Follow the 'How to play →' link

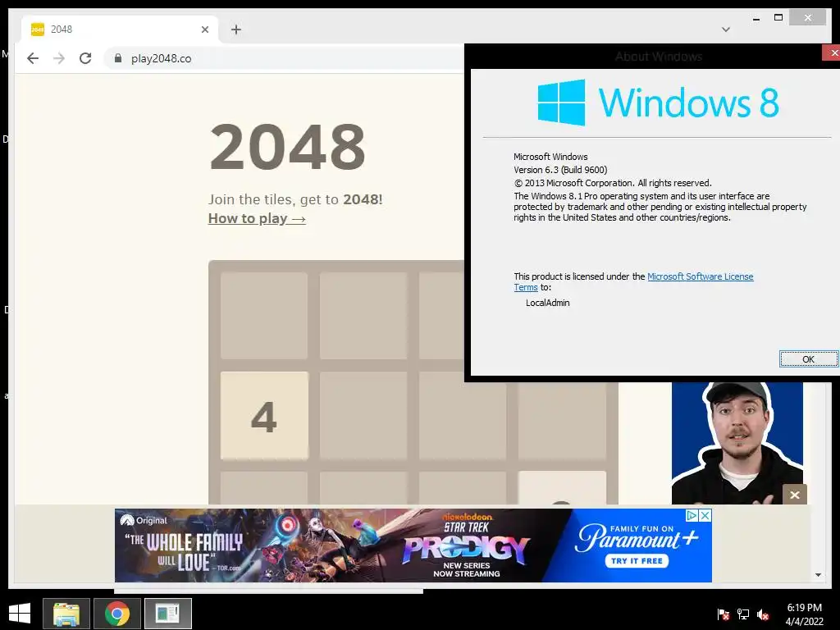[x=257, y=218]
